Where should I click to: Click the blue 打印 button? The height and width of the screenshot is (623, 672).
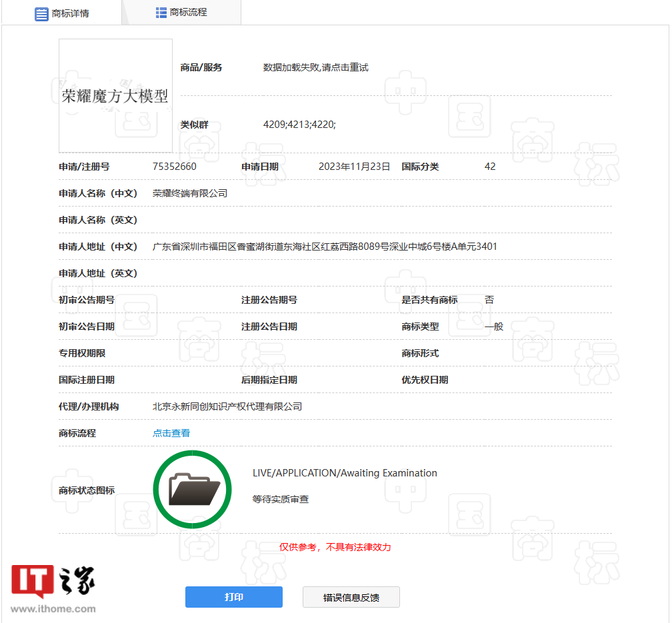coord(233,597)
